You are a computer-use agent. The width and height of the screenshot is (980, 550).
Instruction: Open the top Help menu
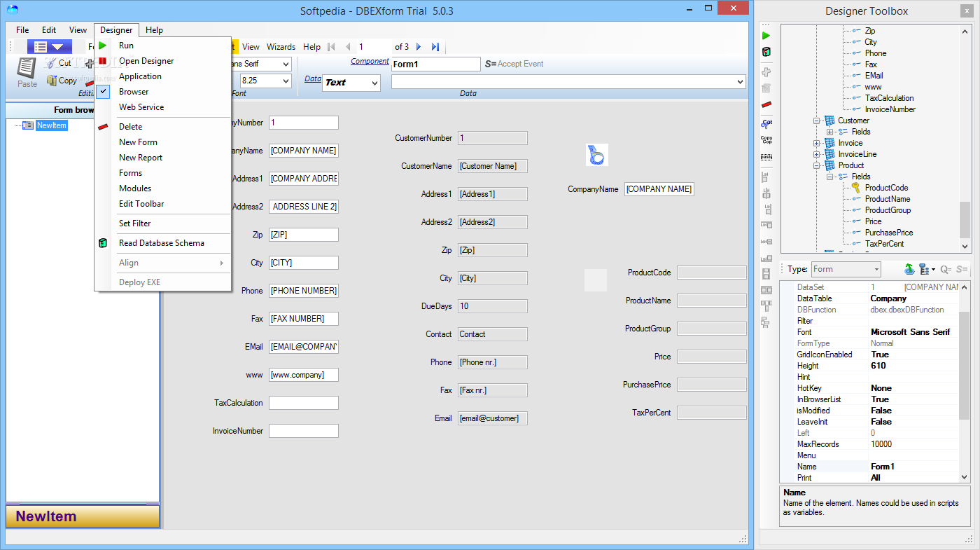click(154, 30)
